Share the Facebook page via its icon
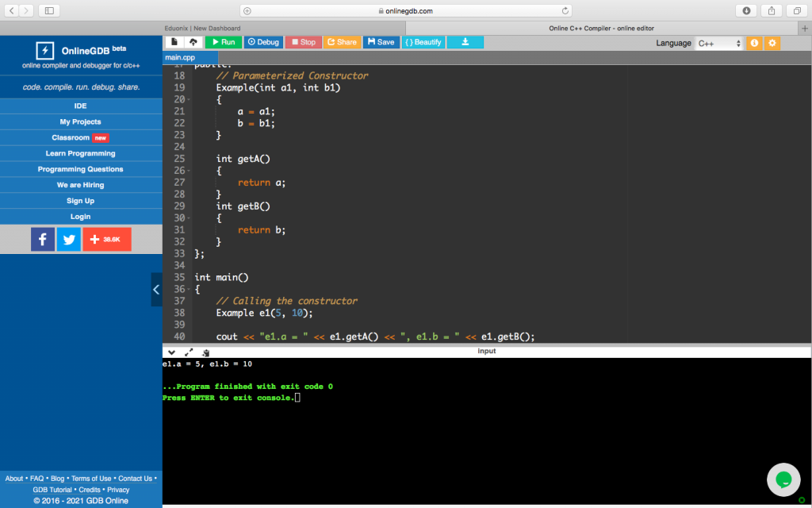Screen dimensions: 812x508 click(x=43, y=239)
